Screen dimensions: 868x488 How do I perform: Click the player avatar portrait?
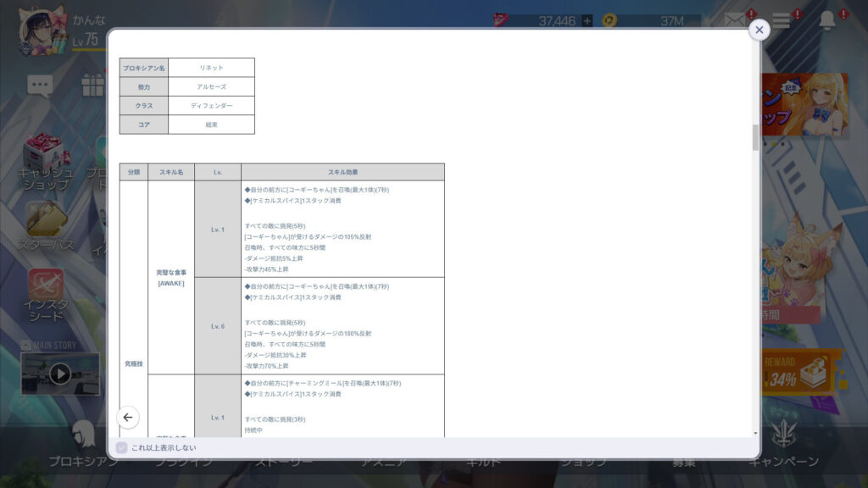coord(42,30)
